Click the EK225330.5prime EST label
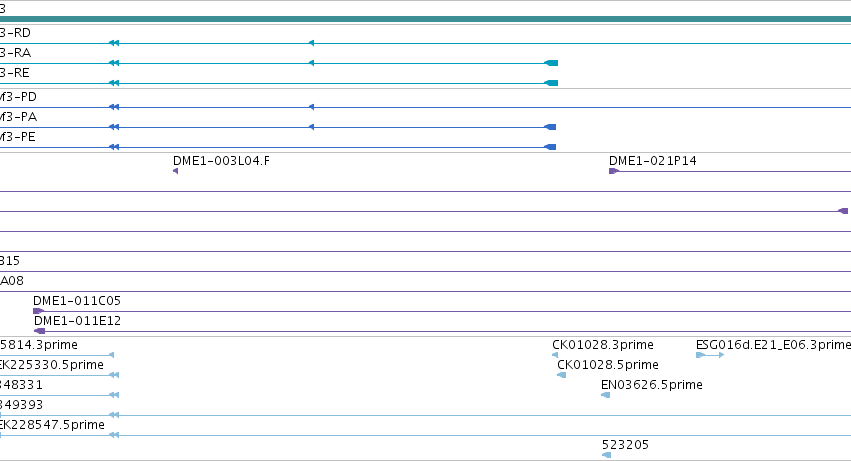The width and height of the screenshot is (851, 461). click(x=52, y=365)
